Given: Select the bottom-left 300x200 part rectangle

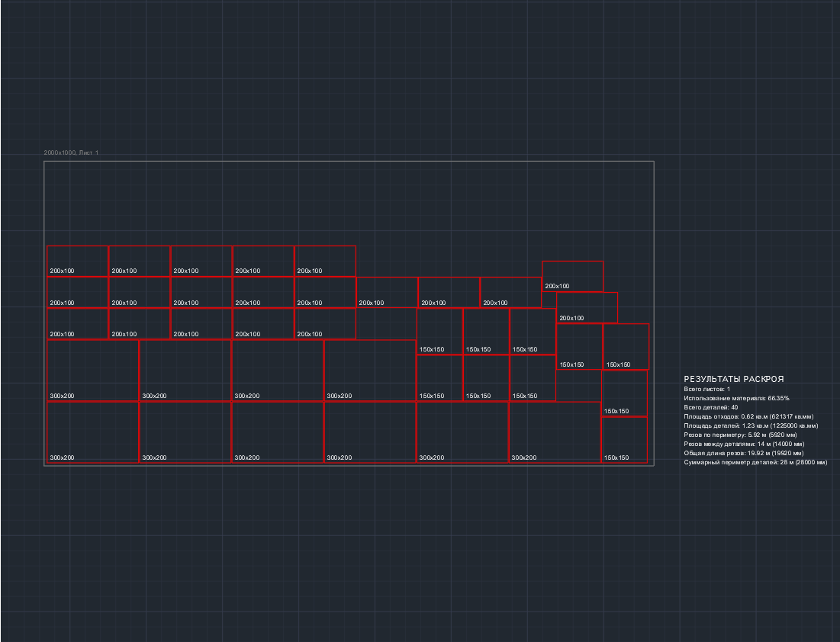Looking at the screenshot, I should pyautogui.click(x=93, y=432).
